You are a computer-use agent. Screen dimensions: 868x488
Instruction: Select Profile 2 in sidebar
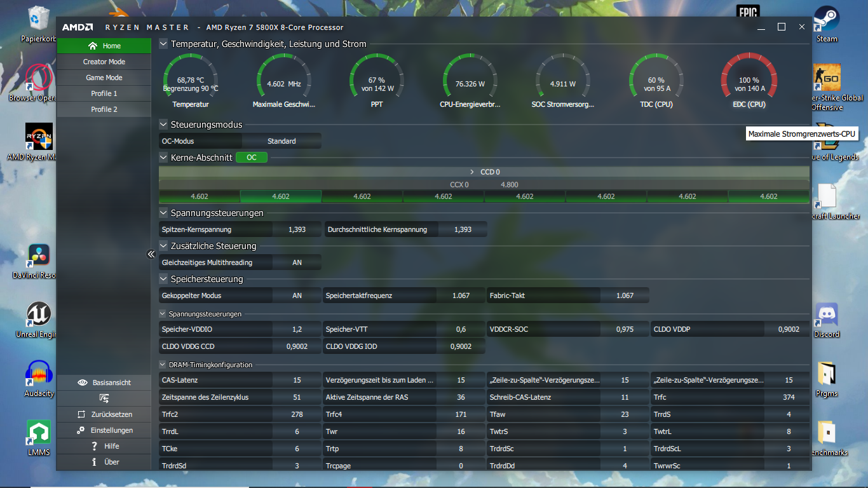click(x=104, y=109)
